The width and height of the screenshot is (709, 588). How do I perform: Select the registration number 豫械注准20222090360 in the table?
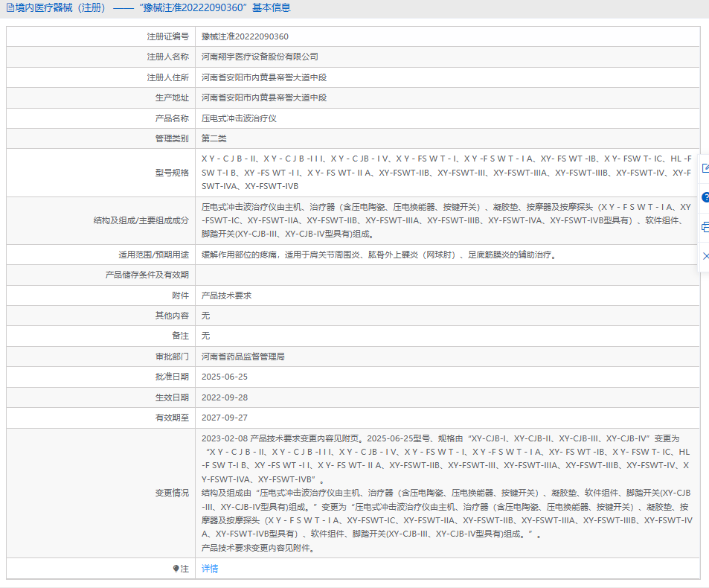tap(245, 36)
